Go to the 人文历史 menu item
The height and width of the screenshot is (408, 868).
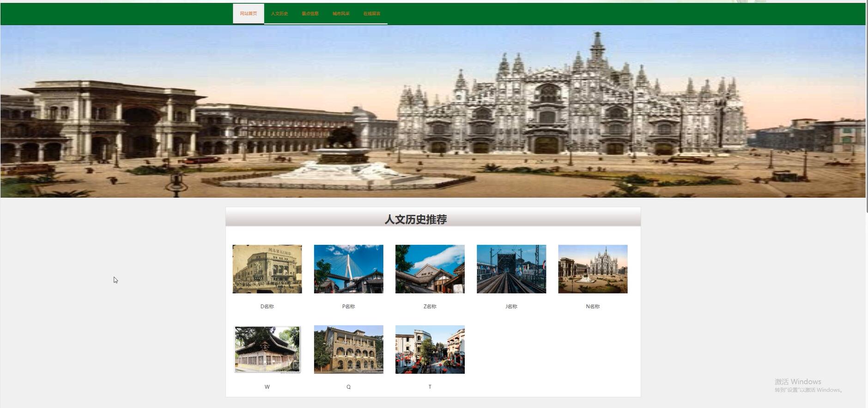coord(279,13)
